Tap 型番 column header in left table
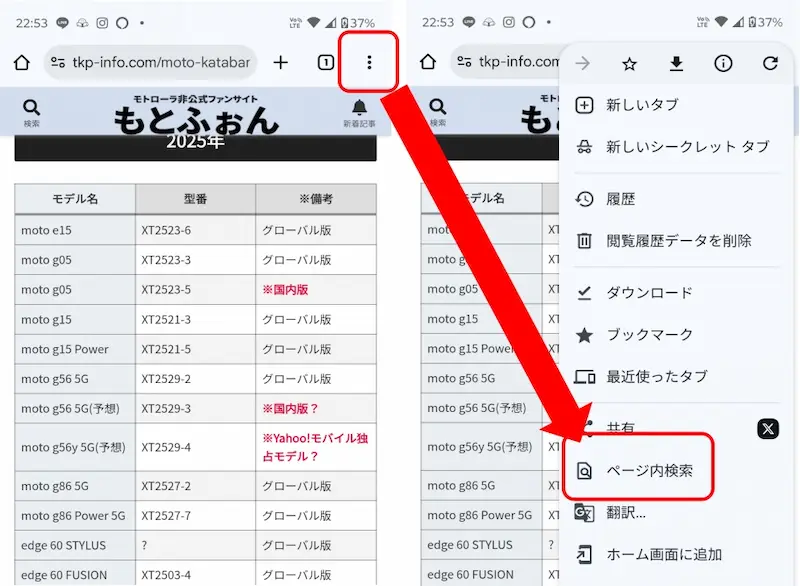 pos(195,199)
